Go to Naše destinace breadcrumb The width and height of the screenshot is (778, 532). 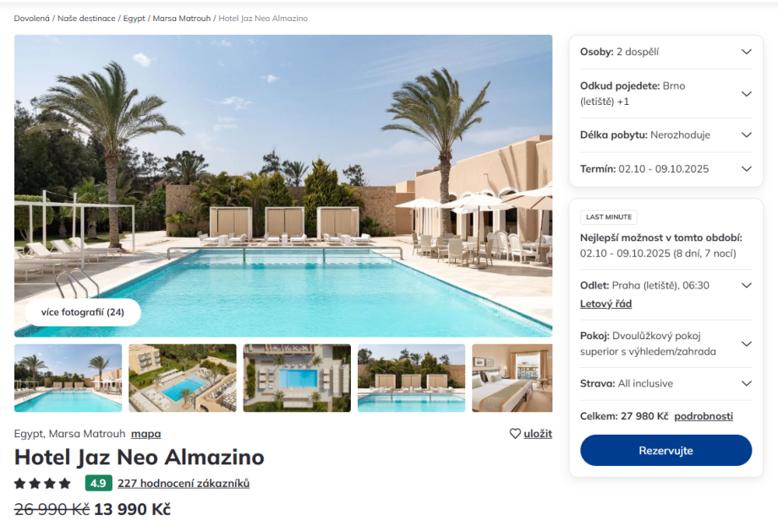[86, 19]
